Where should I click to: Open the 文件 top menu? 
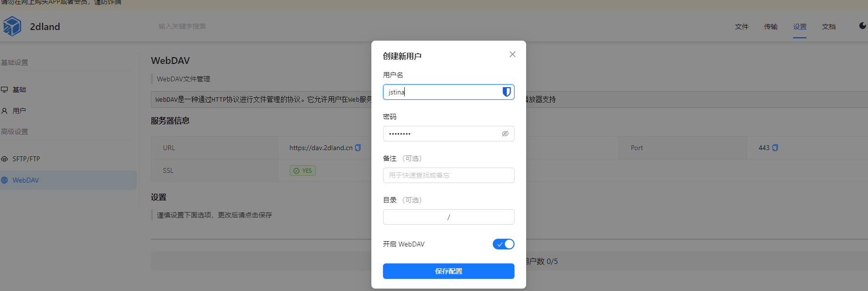pyautogui.click(x=742, y=27)
